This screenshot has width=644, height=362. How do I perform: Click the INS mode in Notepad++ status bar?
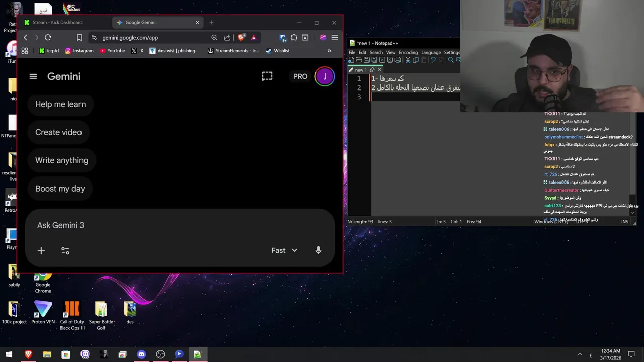click(x=625, y=222)
